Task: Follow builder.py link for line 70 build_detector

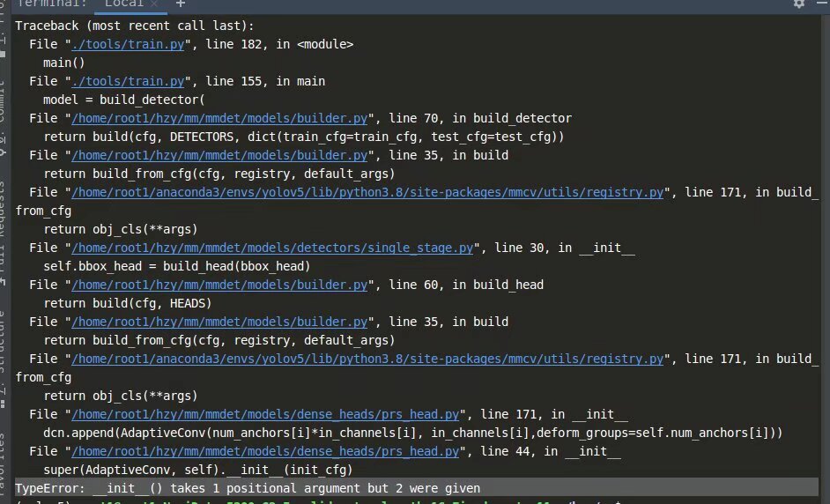Action: tap(219, 119)
